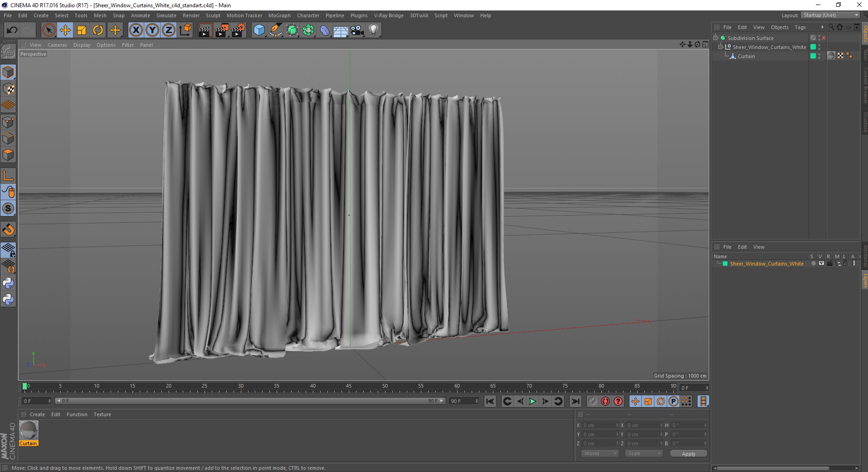This screenshot has width=868, height=472.
Task: Switch to Points mode
Action: (8, 122)
